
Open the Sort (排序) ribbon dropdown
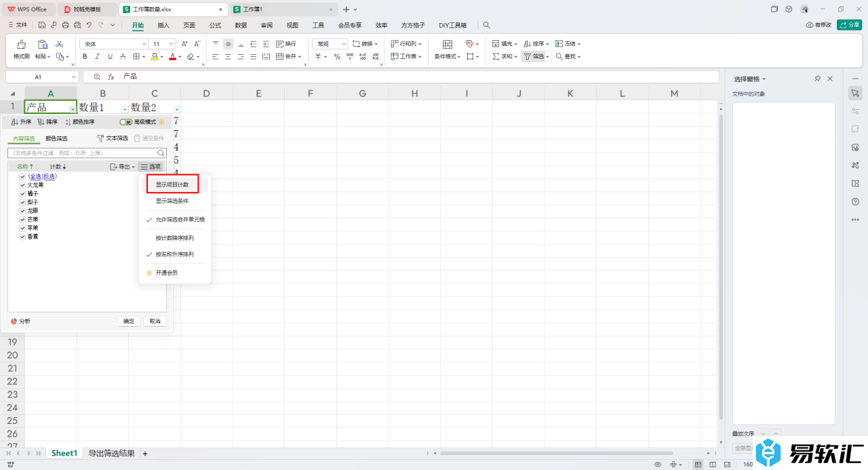pos(547,43)
